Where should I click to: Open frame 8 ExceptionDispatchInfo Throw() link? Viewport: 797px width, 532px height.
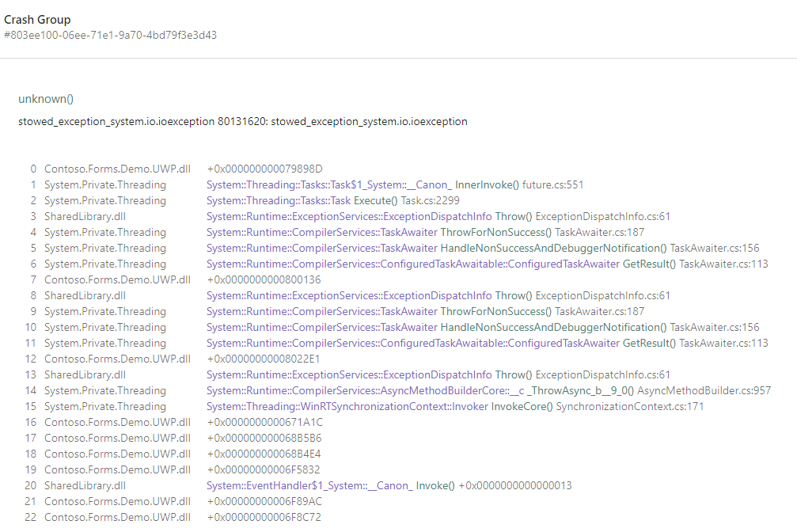click(438, 295)
